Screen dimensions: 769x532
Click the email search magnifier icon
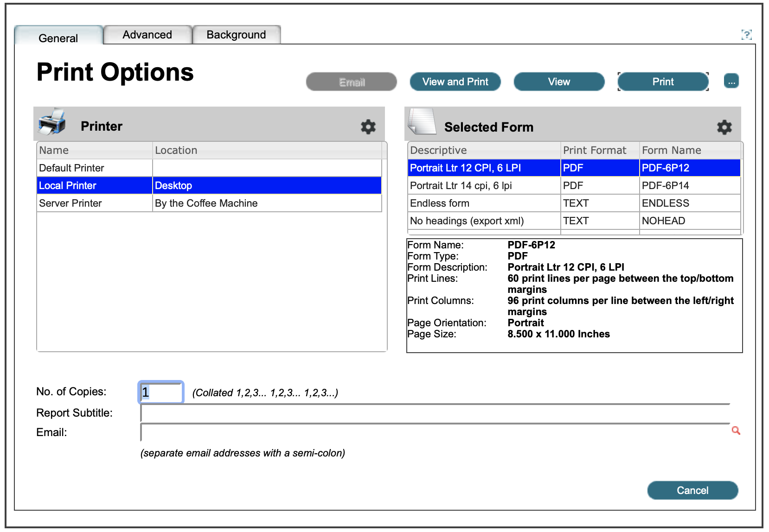pos(736,431)
